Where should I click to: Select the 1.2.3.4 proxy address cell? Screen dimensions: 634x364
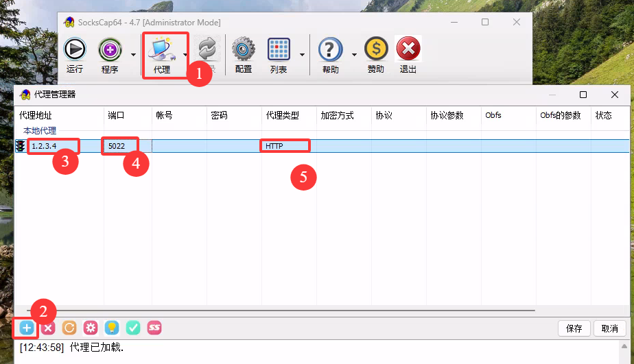tap(54, 146)
